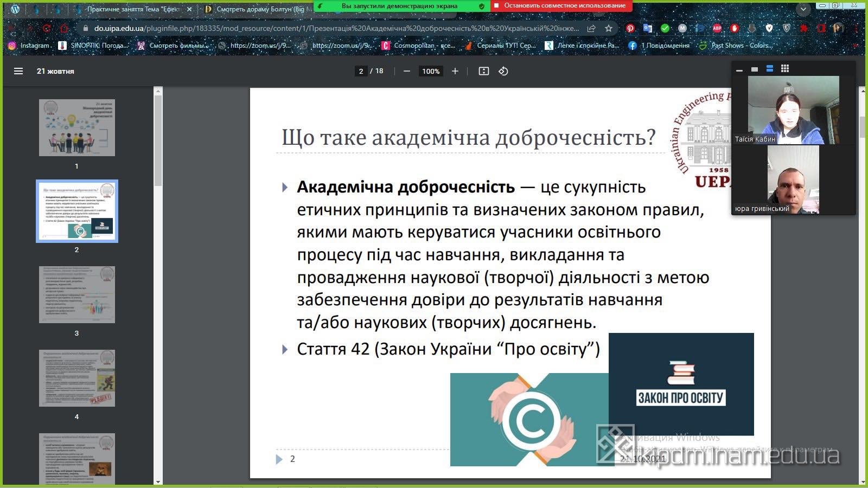Image resolution: width=868 pixels, height=488 pixels.
Task: Zoom in the PDF with plus button
Action: pyautogui.click(x=455, y=71)
